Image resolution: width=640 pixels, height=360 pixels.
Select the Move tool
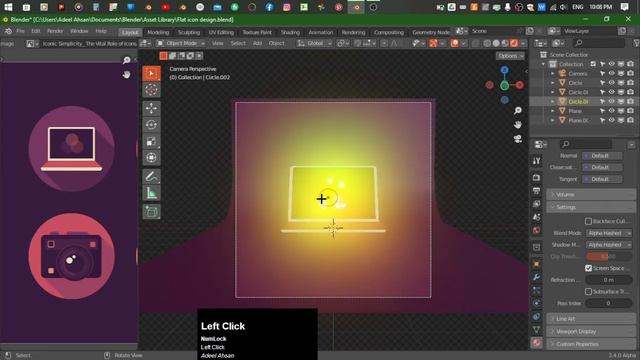tap(151, 108)
